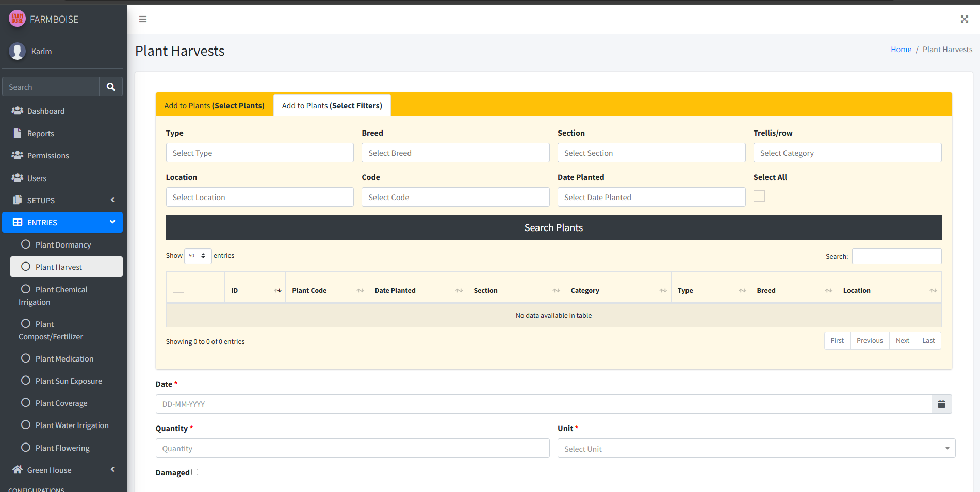Viewport: 980px width, 492px height.
Task: Open the date picker calendar icon
Action: [941, 404]
